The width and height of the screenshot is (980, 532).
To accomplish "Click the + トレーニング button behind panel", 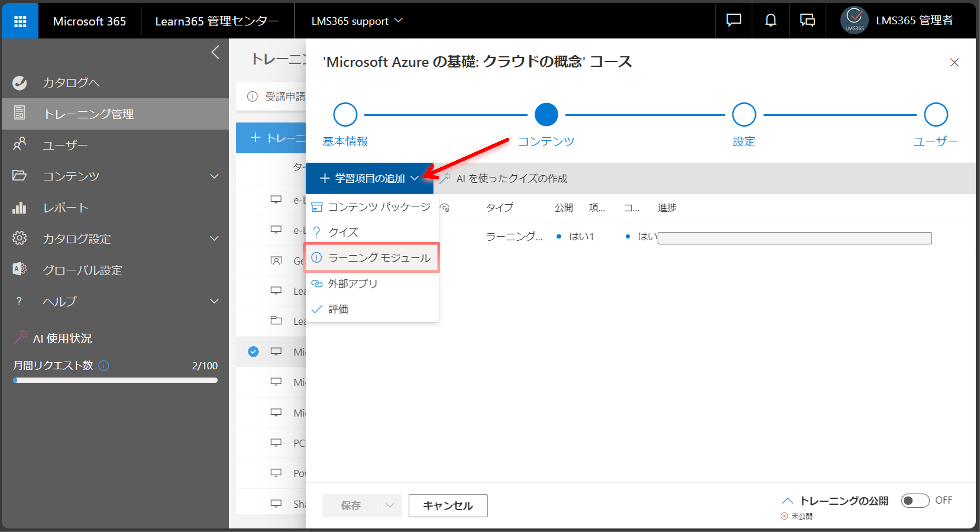I will (271, 138).
